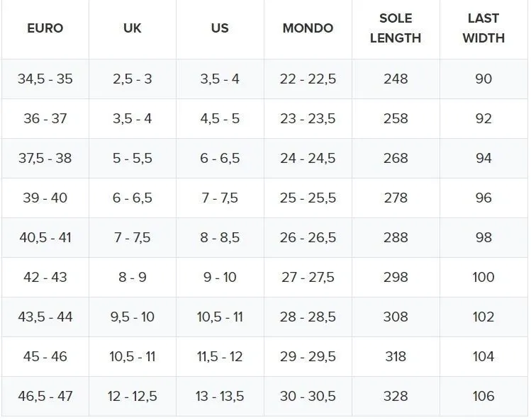The image size is (531, 420).
Task: Select the EURO 34,5 - 35 cell
Action: point(45,79)
